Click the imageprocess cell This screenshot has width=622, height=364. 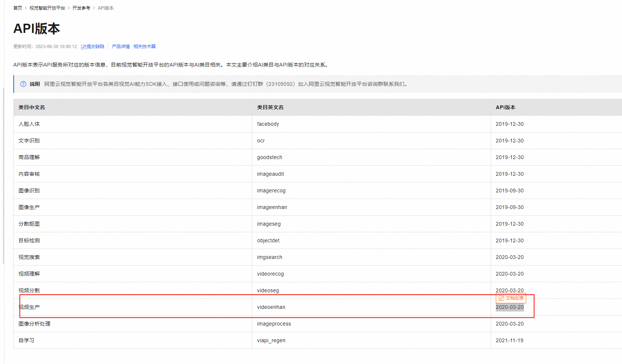[x=371, y=324]
